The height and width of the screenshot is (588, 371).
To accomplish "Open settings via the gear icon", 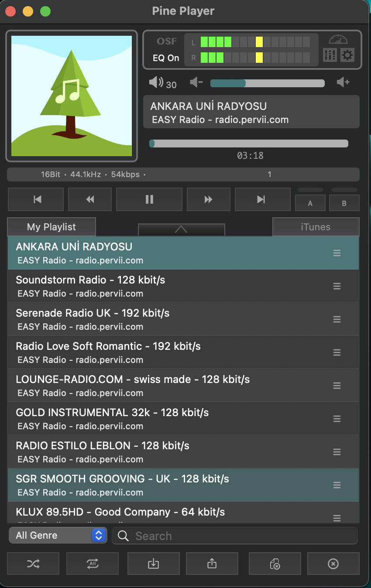I will coord(347,55).
